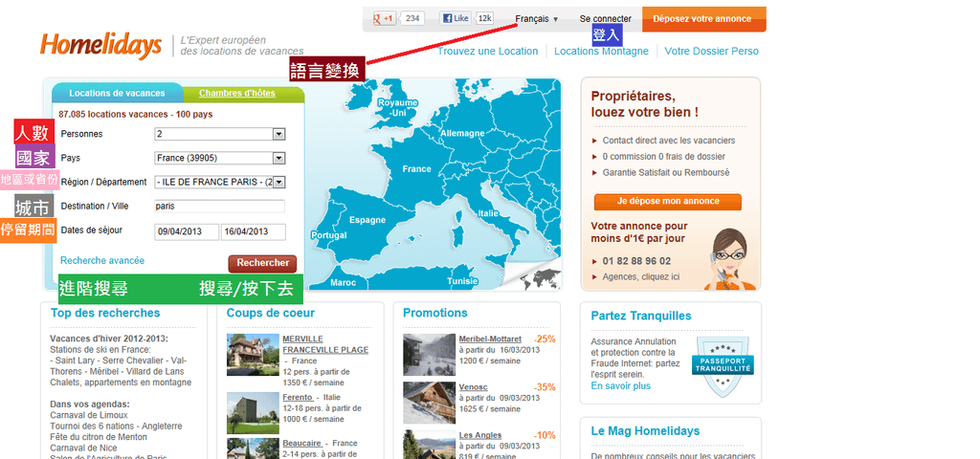Click the Facebook Like button
980x459 pixels.
tap(456, 18)
